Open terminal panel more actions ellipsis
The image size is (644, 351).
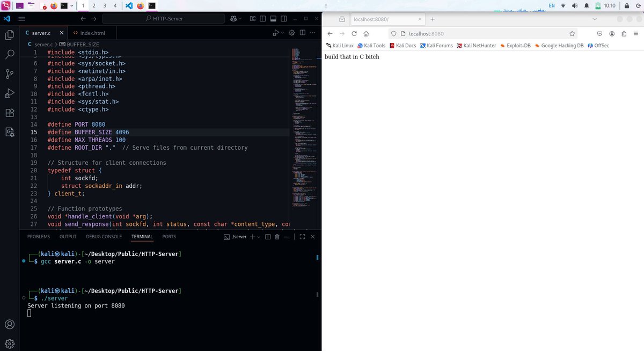click(287, 237)
